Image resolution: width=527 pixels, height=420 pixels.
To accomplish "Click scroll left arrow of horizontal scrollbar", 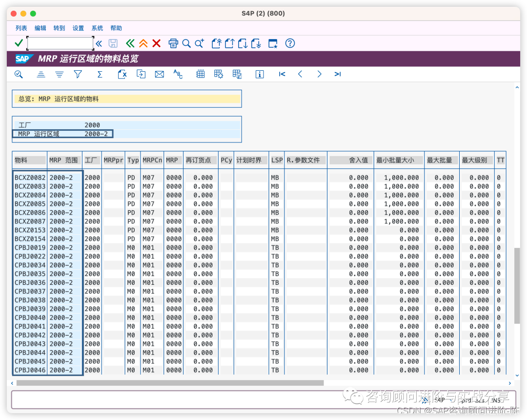I will click(12, 383).
